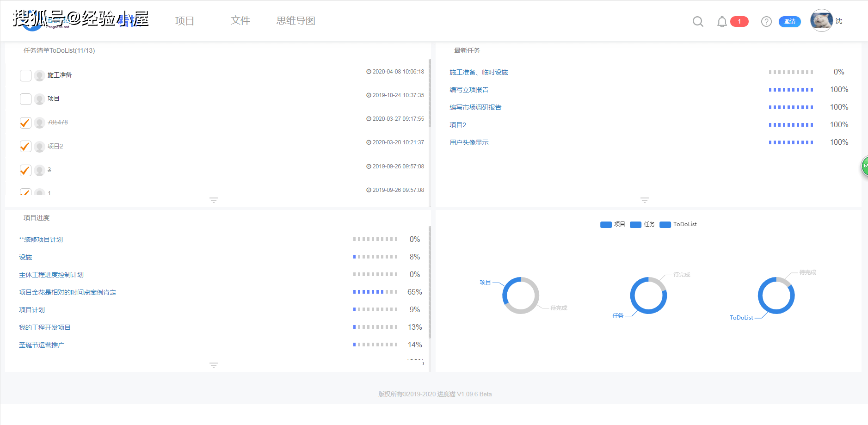Open the notification bell icon

[721, 21]
